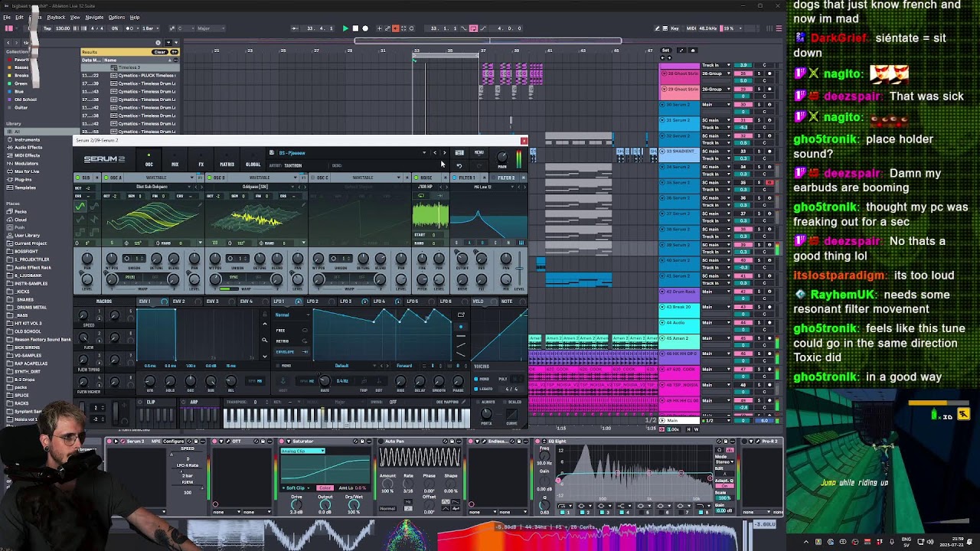This screenshot has width=980, height=551.
Task: Toggle the Serum CLIP power button
Action: [140, 402]
